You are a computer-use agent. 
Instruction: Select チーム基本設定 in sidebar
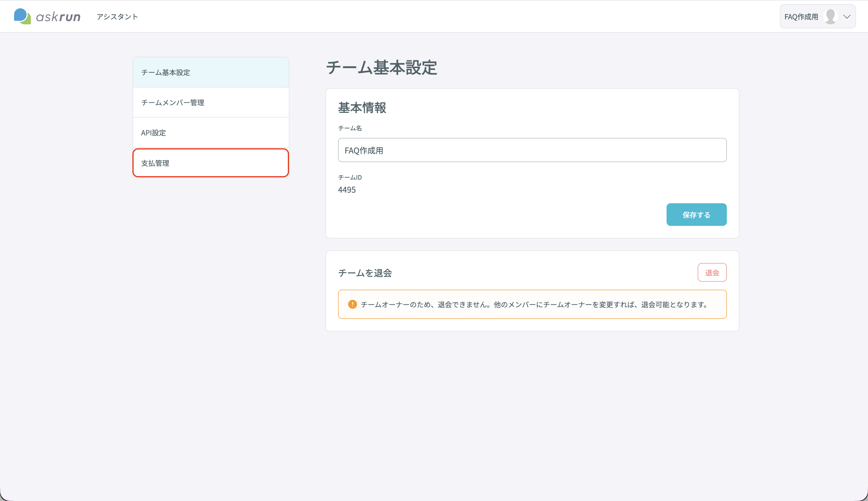click(211, 72)
